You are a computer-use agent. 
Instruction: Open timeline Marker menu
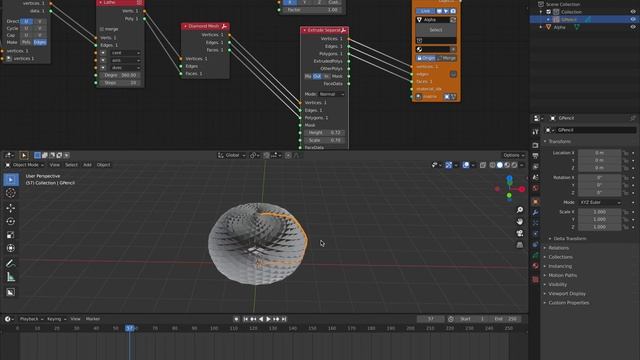coord(93,319)
